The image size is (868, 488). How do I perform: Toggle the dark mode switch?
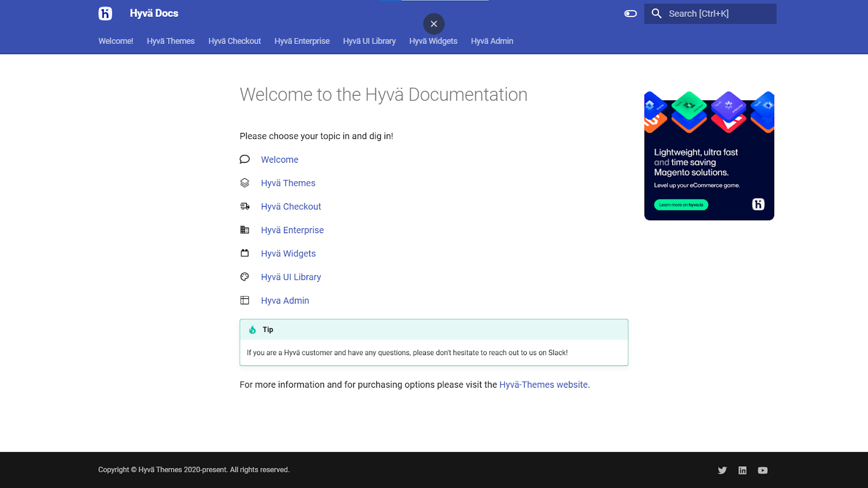630,14
